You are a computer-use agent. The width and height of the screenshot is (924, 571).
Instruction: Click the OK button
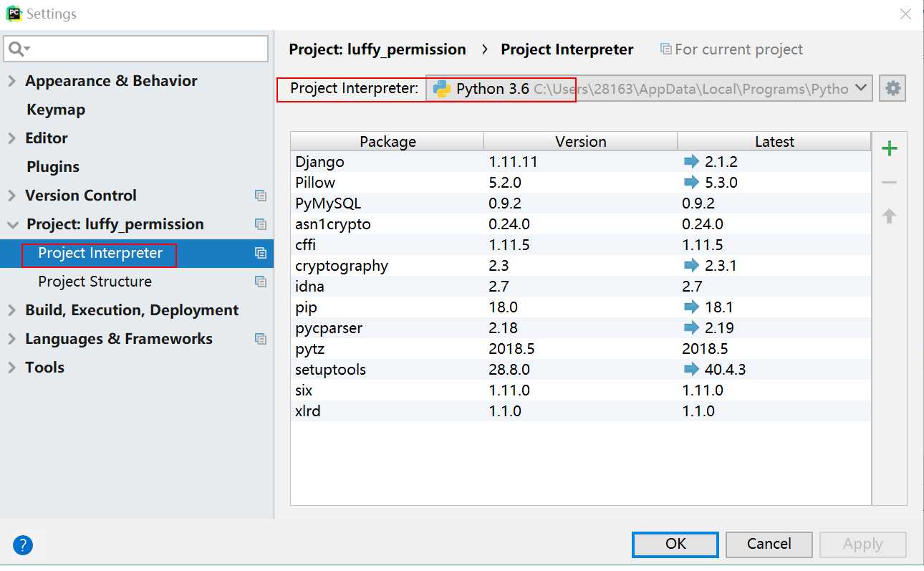point(675,544)
